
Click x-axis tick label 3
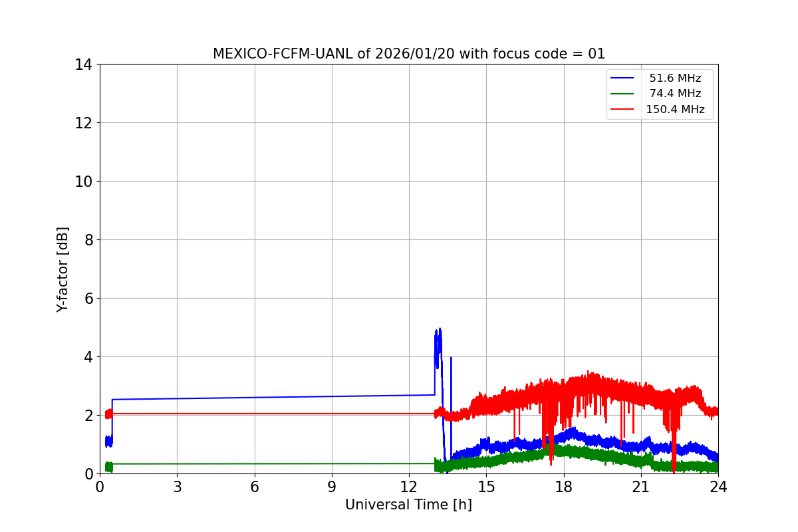177,487
